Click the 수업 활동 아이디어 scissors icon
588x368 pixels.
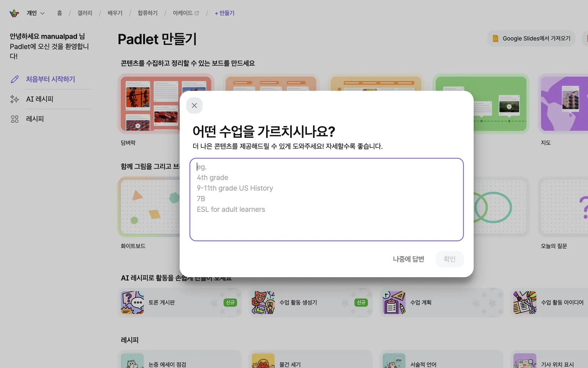(525, 302)
